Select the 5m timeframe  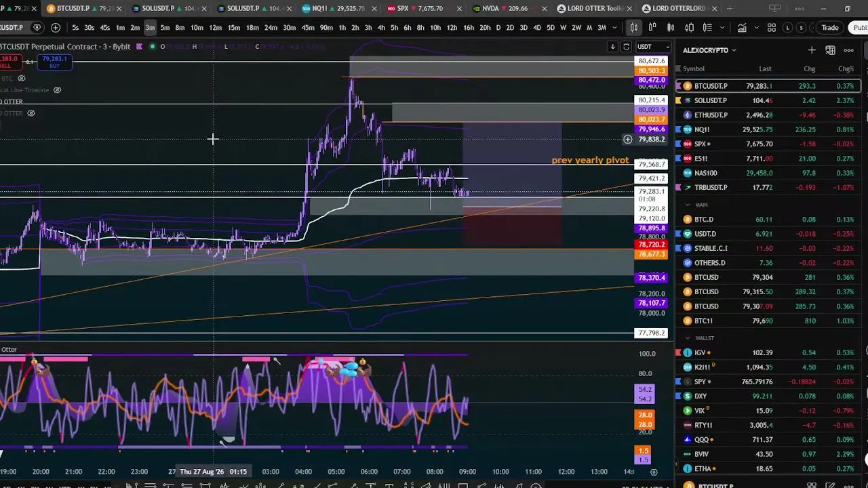coord(165,28)
